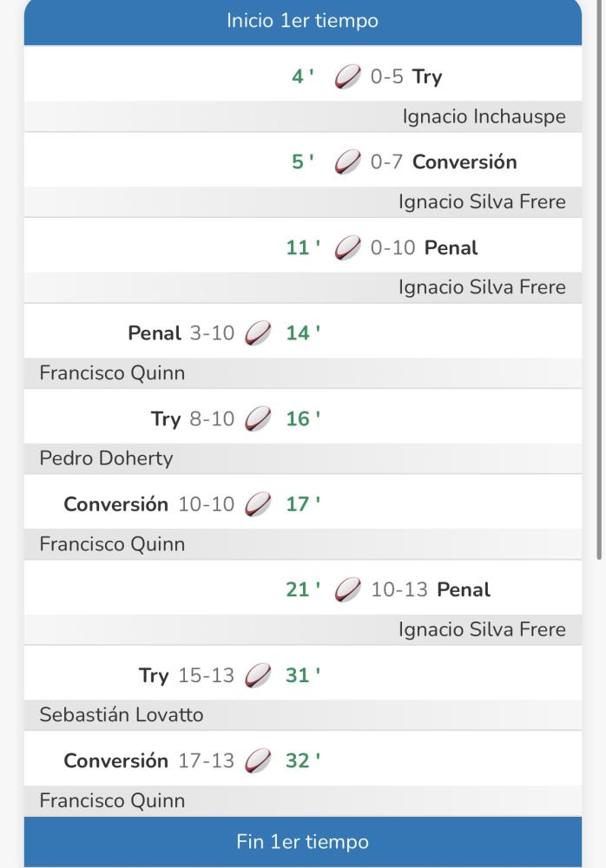Open Ignacio Silva Frere under 0-7 Conversión

click(x=482, y=202)
